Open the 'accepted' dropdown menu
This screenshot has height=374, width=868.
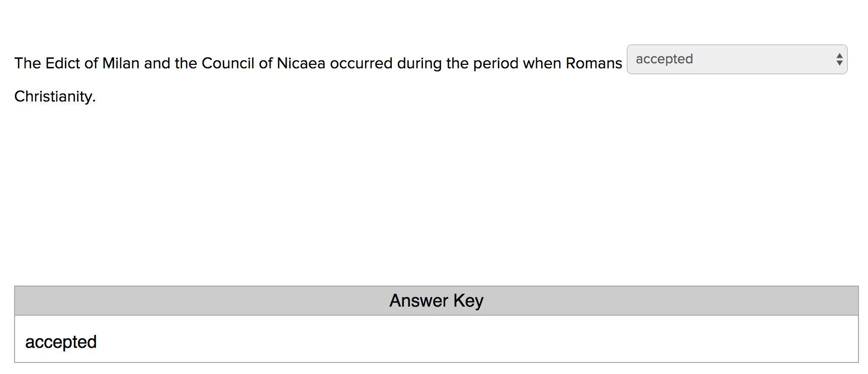(736, 59)
